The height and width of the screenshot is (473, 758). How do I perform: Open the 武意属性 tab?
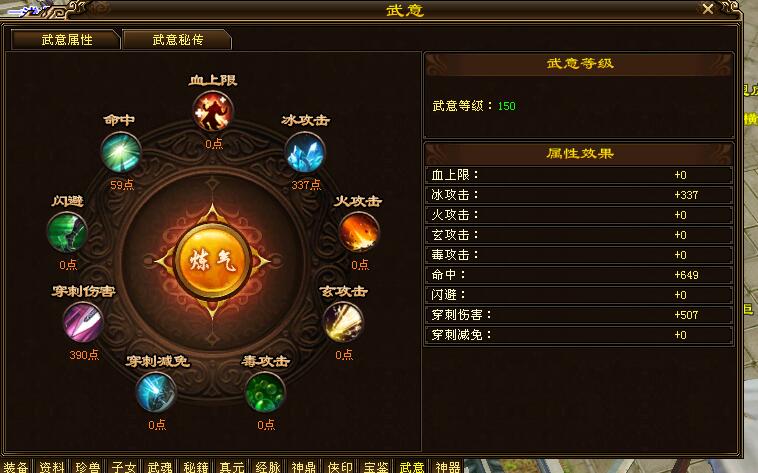click(x=66, y=40)
